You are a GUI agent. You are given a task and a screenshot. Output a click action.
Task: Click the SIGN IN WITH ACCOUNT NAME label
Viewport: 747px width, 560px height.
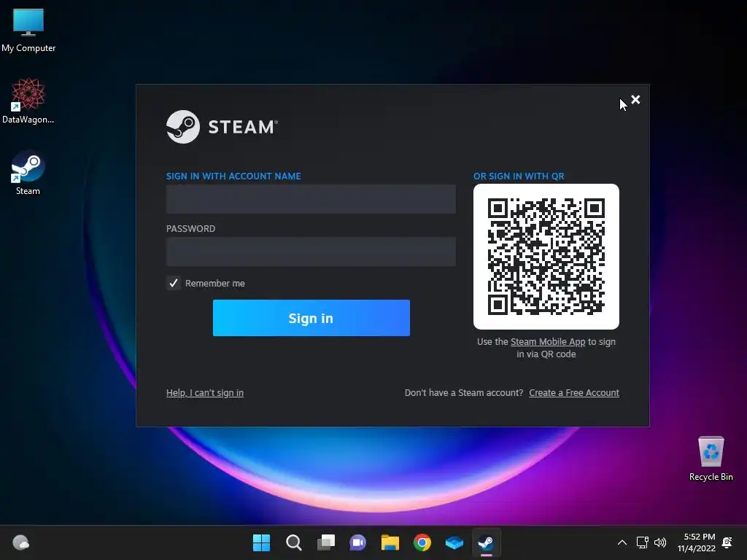pos(233,176)
